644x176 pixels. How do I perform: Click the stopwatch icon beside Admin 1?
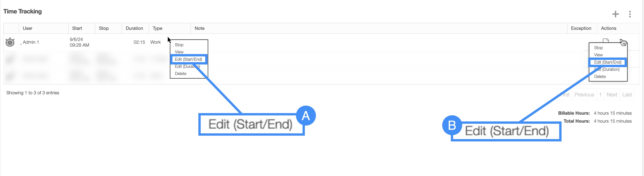[10, 42]
